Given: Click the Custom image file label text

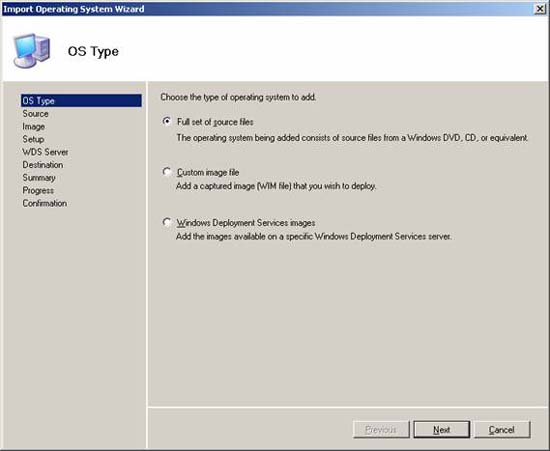Looking at the screenshot, I should tap(208, 172).
